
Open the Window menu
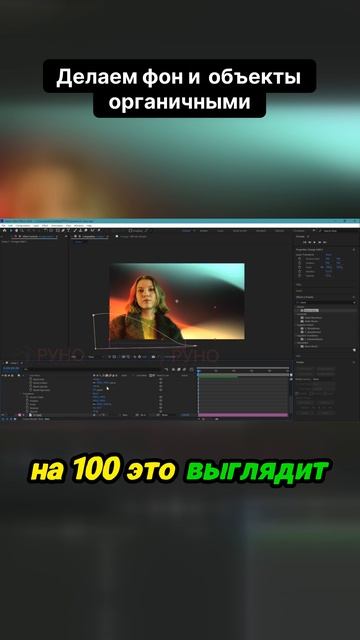point(78,225)
